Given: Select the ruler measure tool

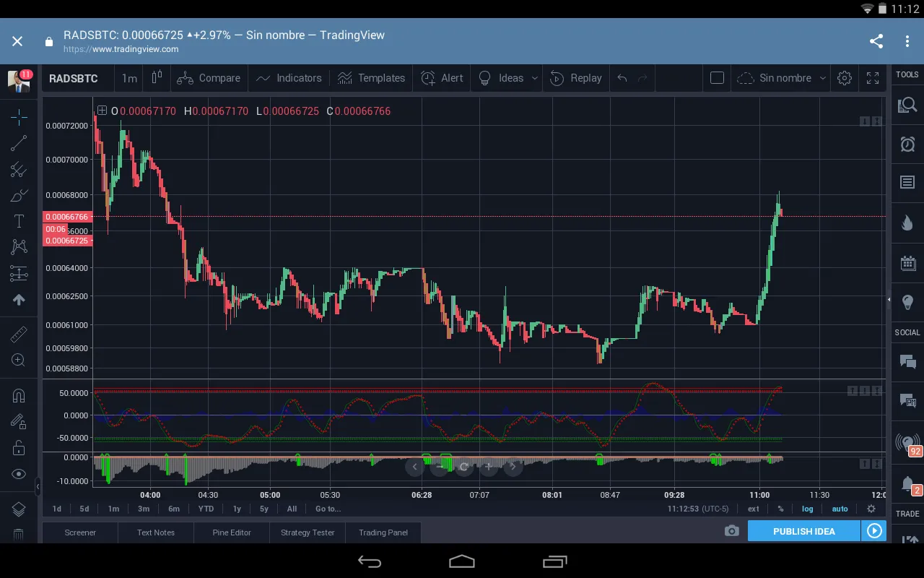Looking at the screenshot, I should 19,335.
